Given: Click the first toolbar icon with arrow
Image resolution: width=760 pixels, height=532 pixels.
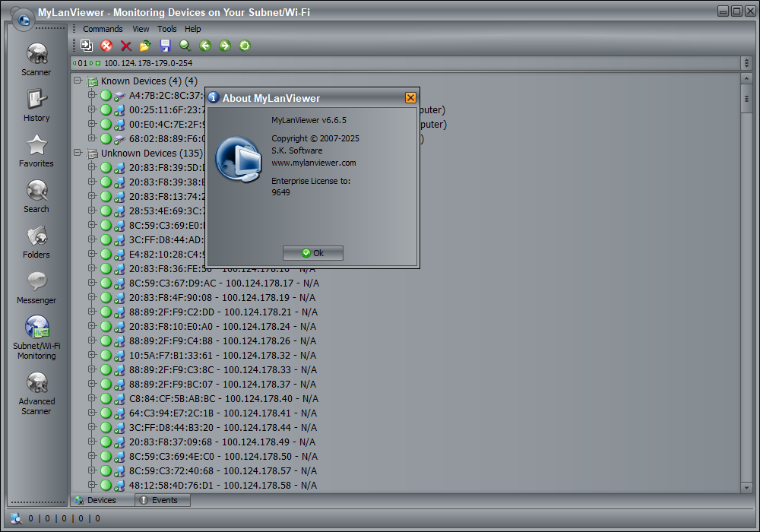Looking at the screenshot, I should (x=87, y=46).
